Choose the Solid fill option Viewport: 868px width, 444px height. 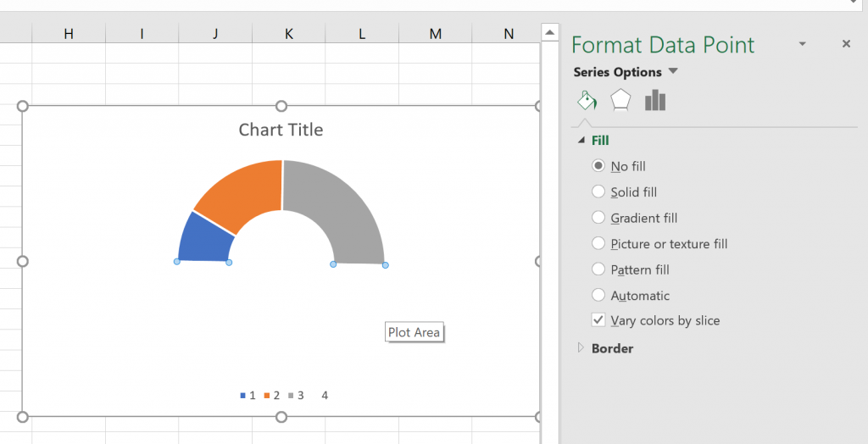coord(598,192)
